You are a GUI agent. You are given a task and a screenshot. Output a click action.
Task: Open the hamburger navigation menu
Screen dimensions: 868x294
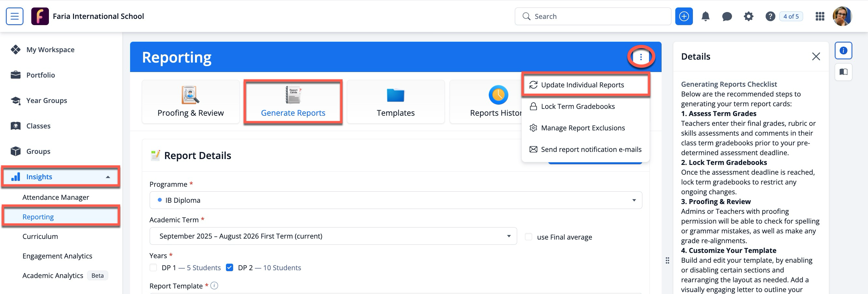[x=14, y=16]
